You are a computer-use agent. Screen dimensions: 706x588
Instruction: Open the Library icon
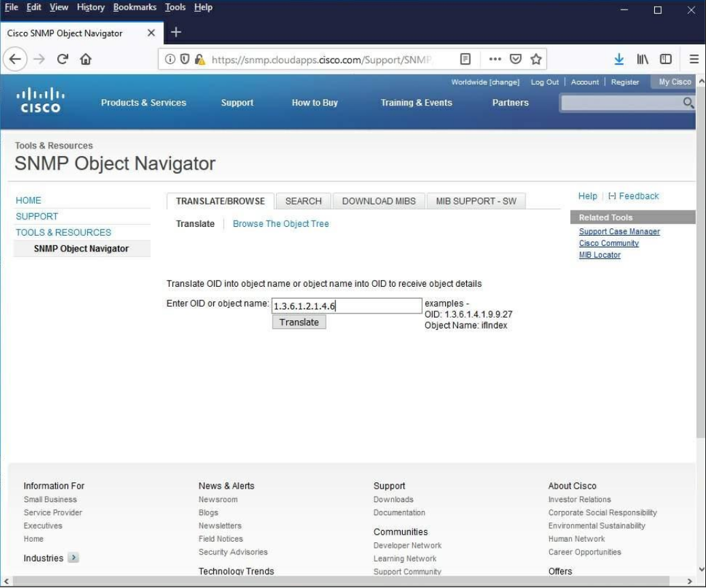pyautogui.click(x=643, y=59)
